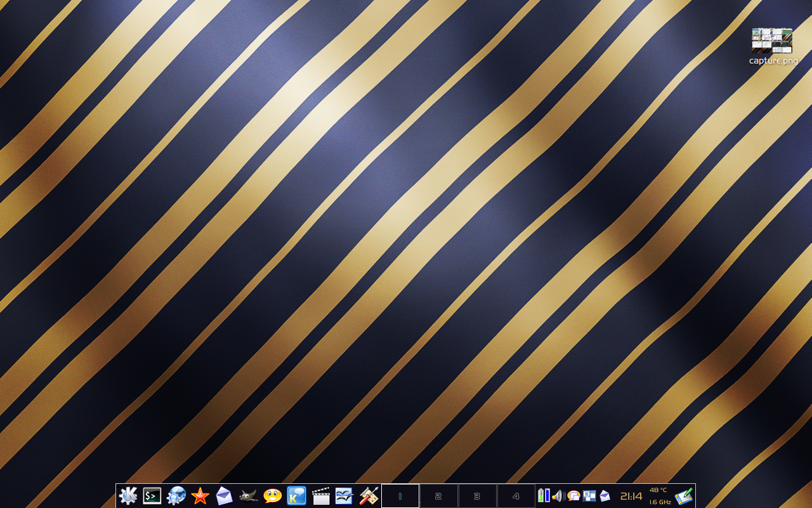Open the clapperboard video player
The height and width of the screenshot is (508, 812).
pos(321,496)
